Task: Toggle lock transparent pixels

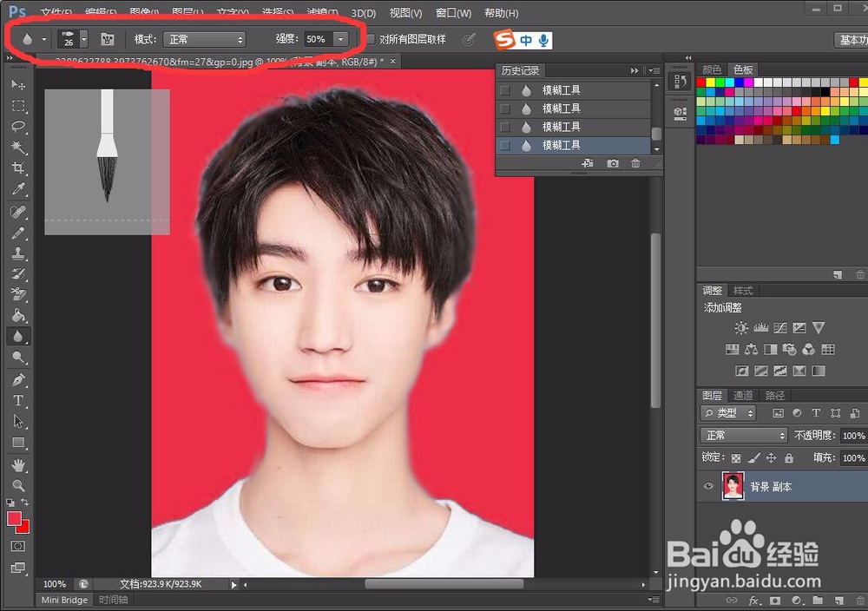Action: tap(736, 458)
